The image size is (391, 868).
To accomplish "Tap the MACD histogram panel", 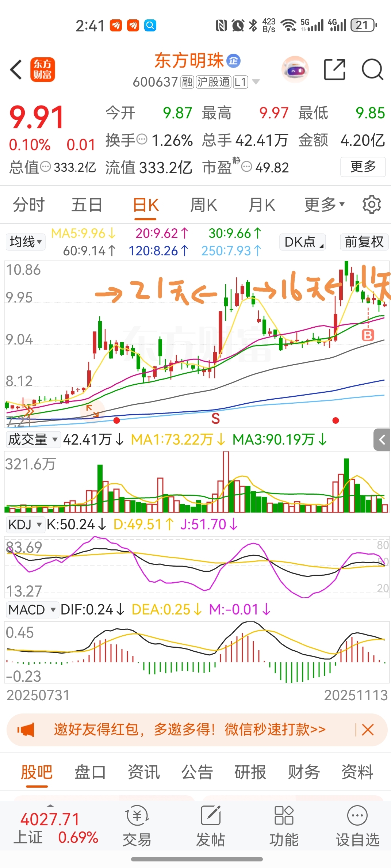I will click(x=197, y=652).
